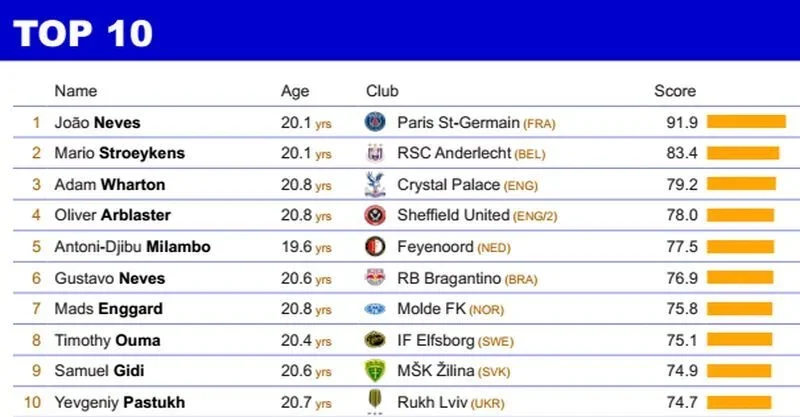
Task: Click the Club column header
Action: [x=383, y=91]
